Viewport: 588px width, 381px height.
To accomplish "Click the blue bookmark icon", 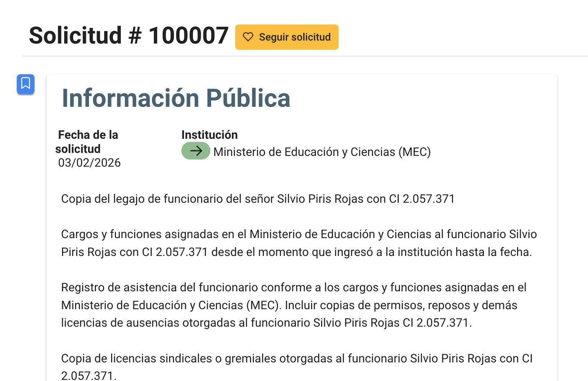I will tap(26, 84).
